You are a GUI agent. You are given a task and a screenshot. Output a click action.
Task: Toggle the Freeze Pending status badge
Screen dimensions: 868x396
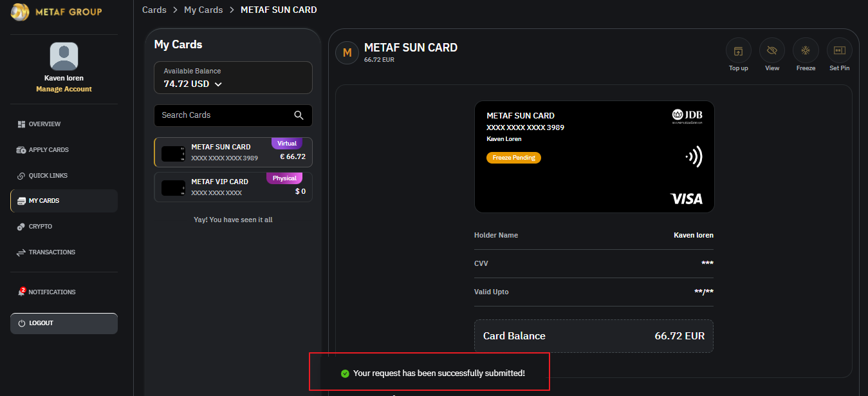click(513, 157)
